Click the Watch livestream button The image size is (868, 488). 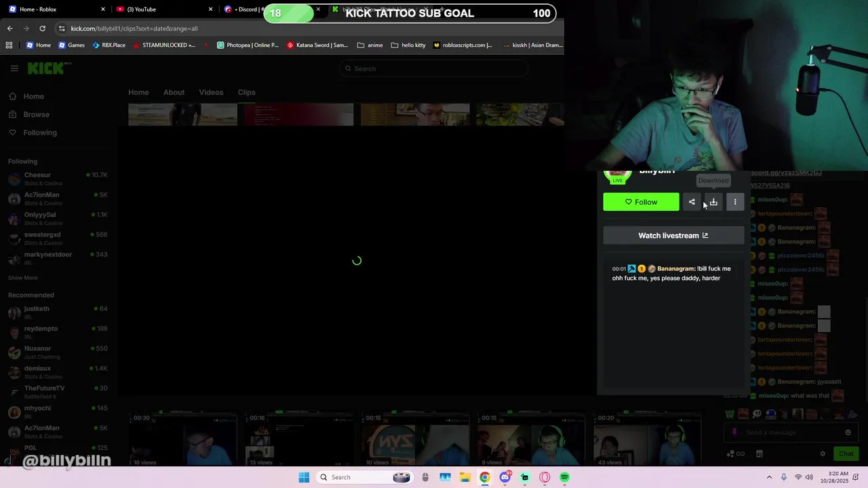click(673, 235)
